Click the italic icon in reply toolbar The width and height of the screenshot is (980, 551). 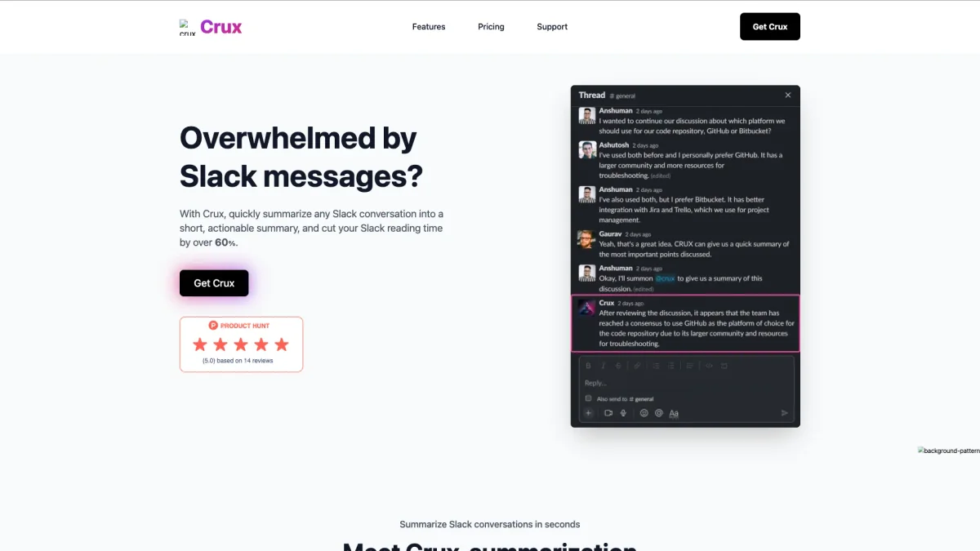(603, 366)
